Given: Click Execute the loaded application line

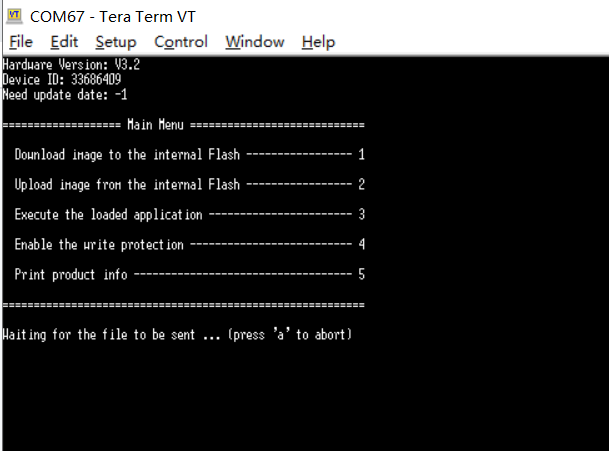Looking at the screenshot, I should click(190, 214).
